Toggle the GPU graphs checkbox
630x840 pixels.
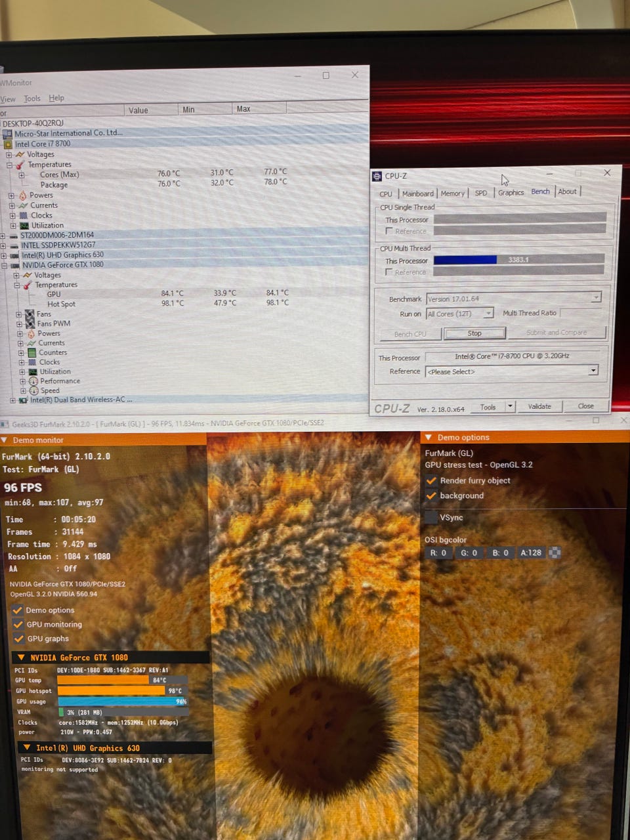pos(18,639)
